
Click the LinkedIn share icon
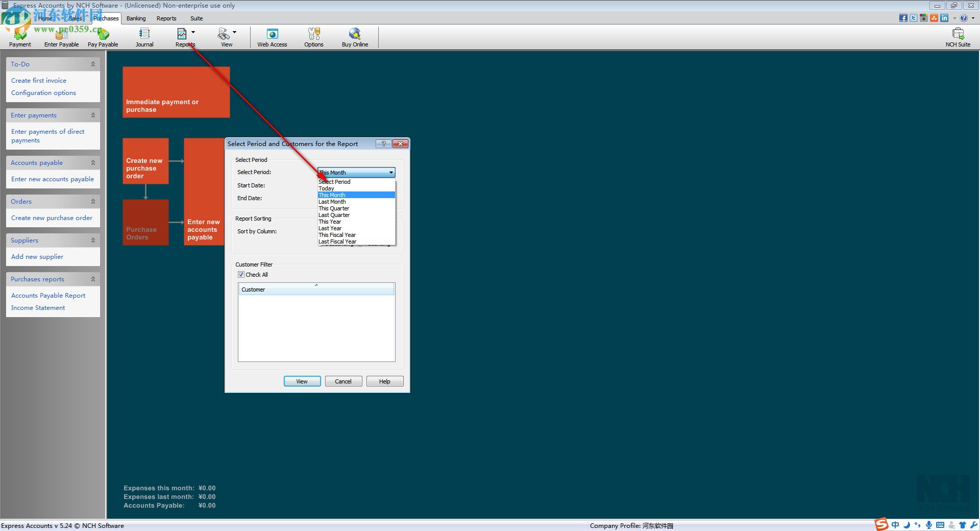[x=944, y=18]
